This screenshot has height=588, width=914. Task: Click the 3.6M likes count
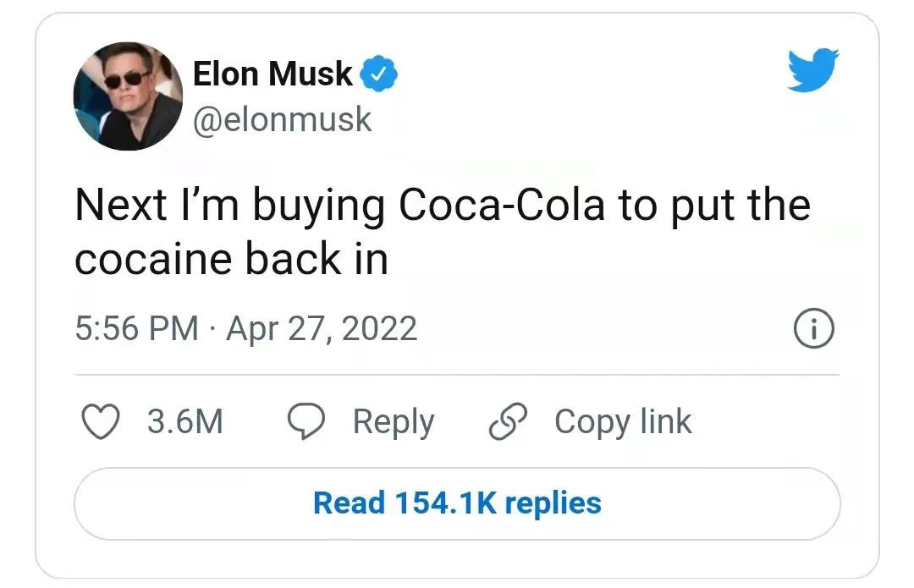(184, 421)
